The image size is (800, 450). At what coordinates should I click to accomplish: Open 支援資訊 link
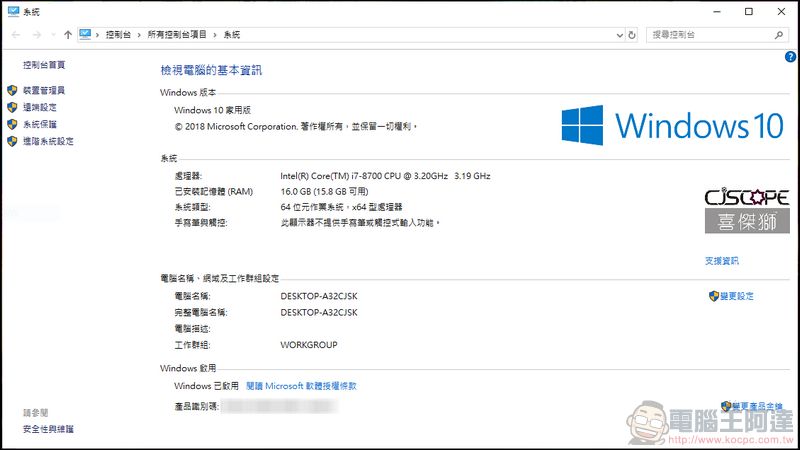point(721,261)
